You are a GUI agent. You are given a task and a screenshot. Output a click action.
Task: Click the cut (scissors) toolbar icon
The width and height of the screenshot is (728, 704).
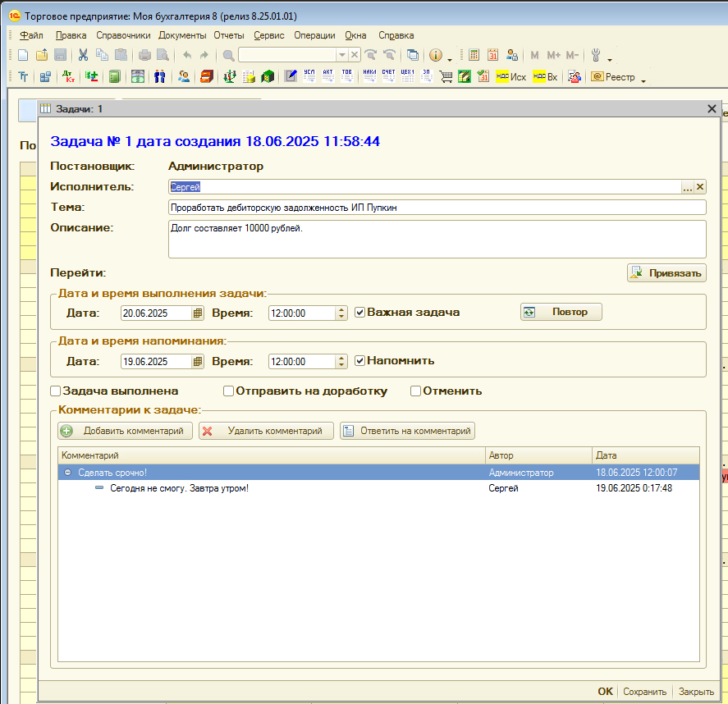[x=83, y=55]
